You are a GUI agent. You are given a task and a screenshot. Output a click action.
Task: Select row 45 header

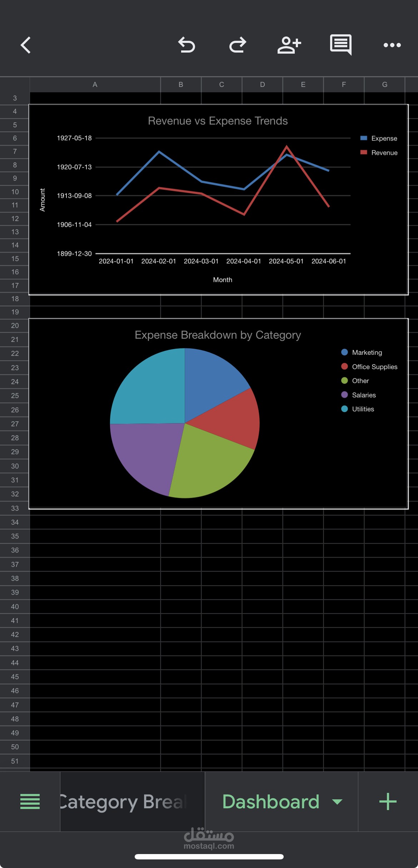tap(15, 677)
